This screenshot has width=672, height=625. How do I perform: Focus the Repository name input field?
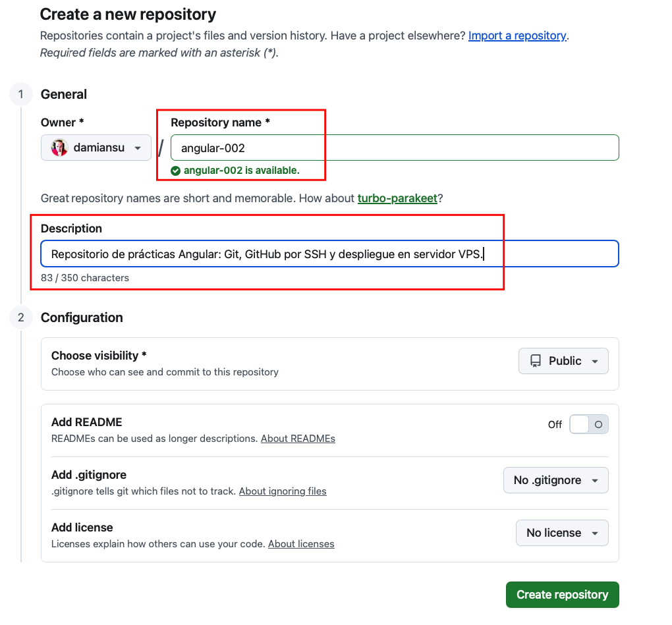tap(395, 148)
